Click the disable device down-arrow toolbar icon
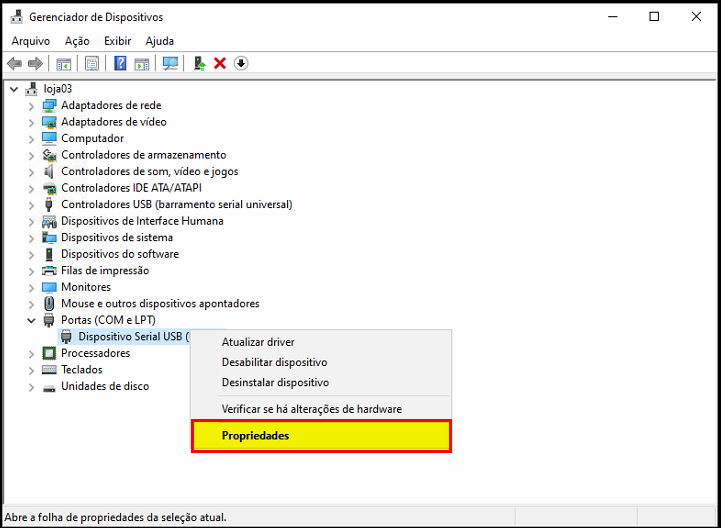This screenshot has height=528, width=721. (x=241, y=63)
